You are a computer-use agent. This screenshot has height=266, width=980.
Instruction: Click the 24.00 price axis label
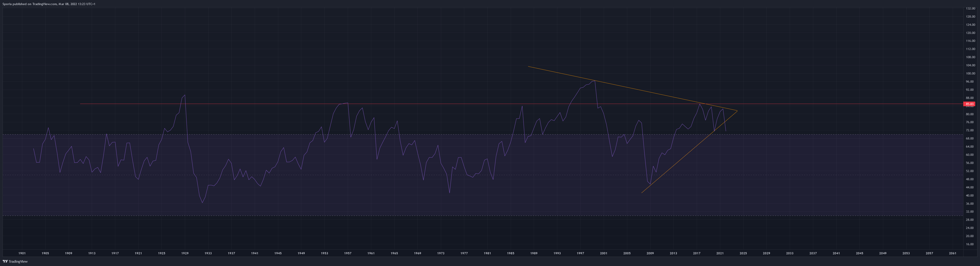[x=970, y=228]
